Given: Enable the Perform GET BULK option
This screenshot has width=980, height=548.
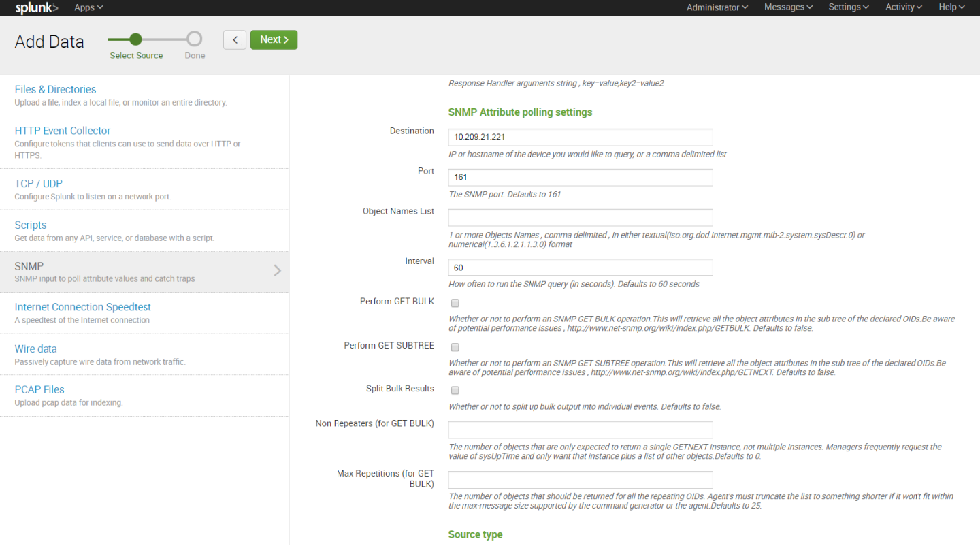Looking at the screenshot, I should pyautogui.click(x=455, y=303).
